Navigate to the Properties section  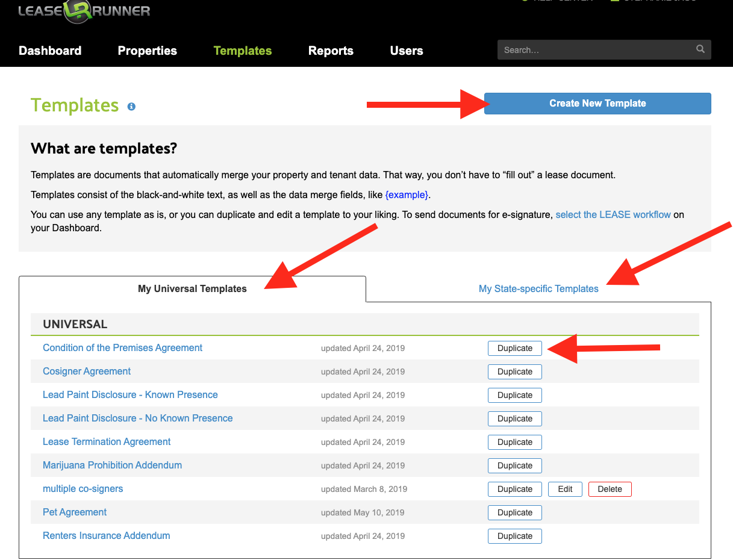(147, 51)
